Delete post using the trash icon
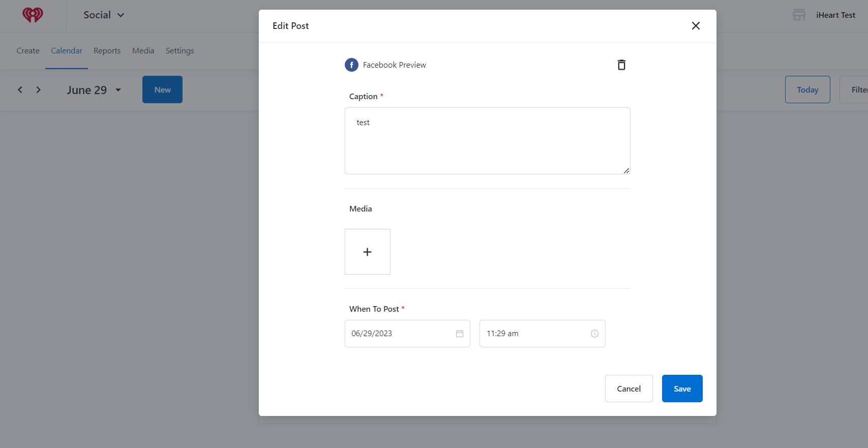 [x=621, y=65]
